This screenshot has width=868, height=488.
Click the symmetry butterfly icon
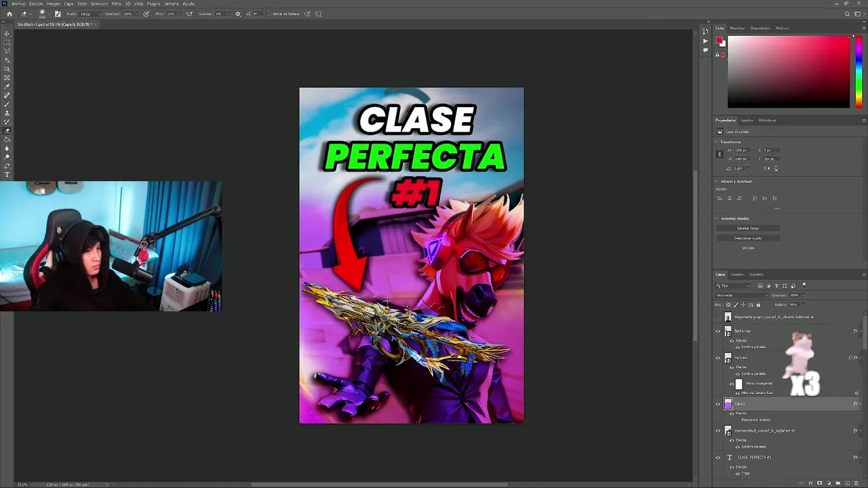pos(319,14)
